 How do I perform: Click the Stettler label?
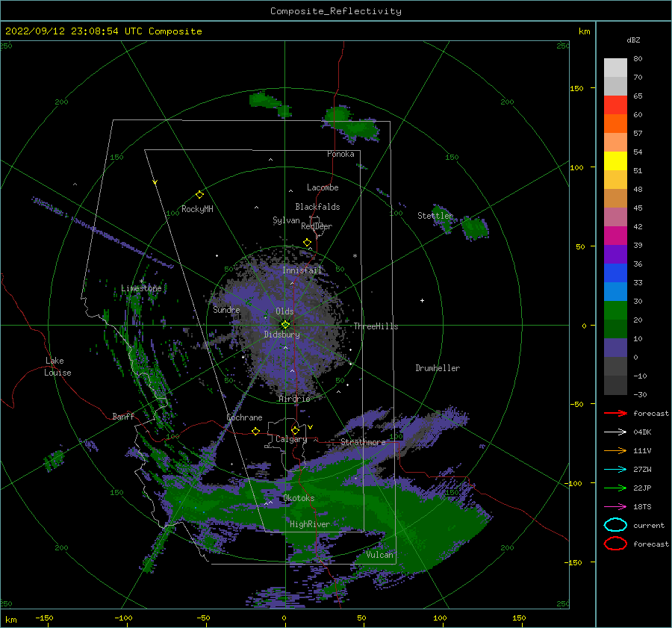pos(435,216)
